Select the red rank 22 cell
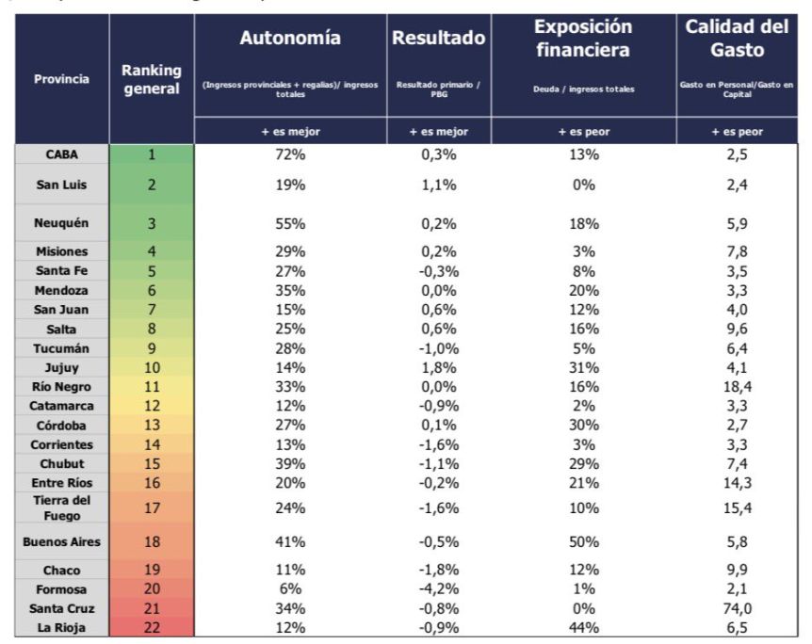Screen dimensions: 812x644 152,628
